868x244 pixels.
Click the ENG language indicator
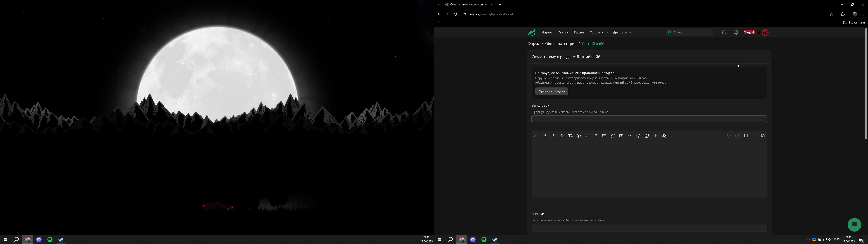[837, 240]
